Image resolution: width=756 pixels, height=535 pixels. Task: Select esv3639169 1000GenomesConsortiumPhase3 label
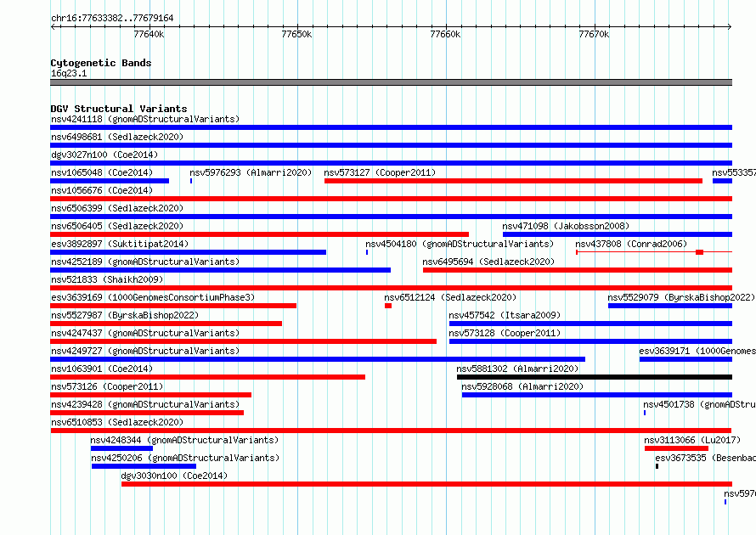tap(153, 297)
